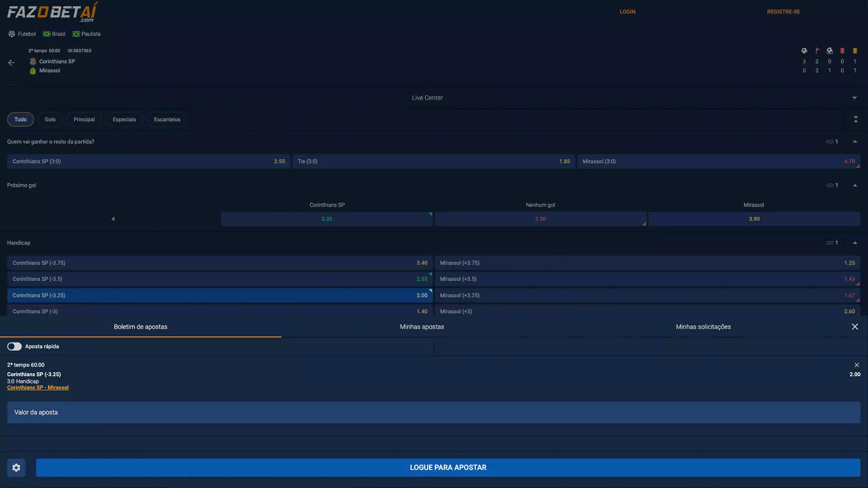Select Nenhum gol odds 2.20
868x488 pixels.
tap(541, 219)
